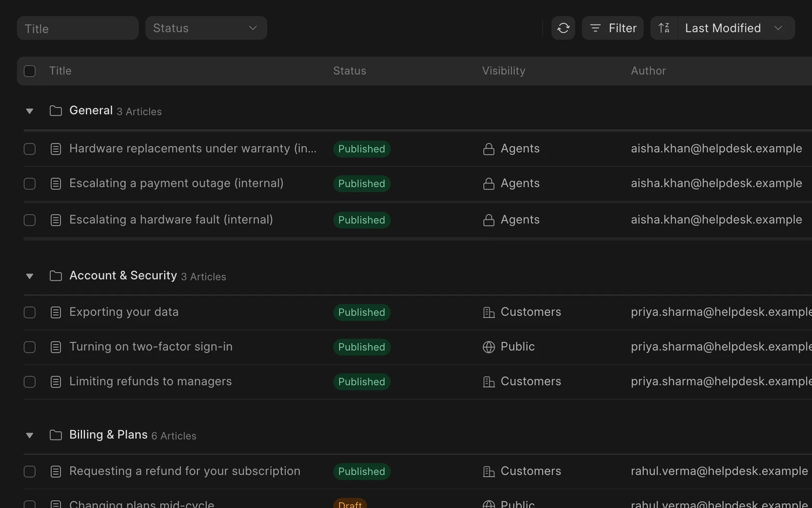Click building icon in Exporting your data row
Viewport: 812px width, 508px height.
tap(488, 313)
